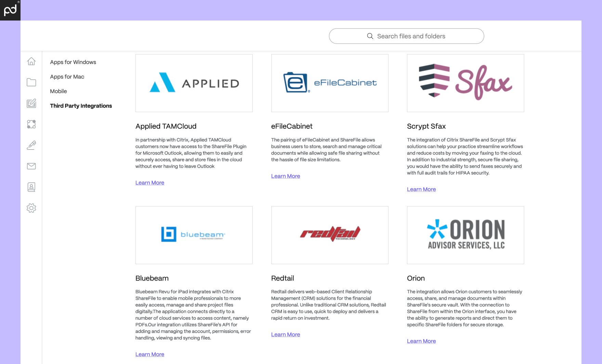This screenshot has height=364, width=602.
Task: Open Learn More link for Bluebeam
Action: pyautogui.click(x=150, y=354)
